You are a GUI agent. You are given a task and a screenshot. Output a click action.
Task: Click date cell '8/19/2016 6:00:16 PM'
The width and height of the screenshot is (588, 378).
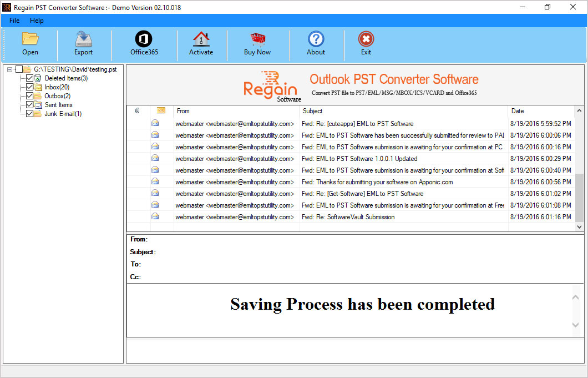point(541,147)
